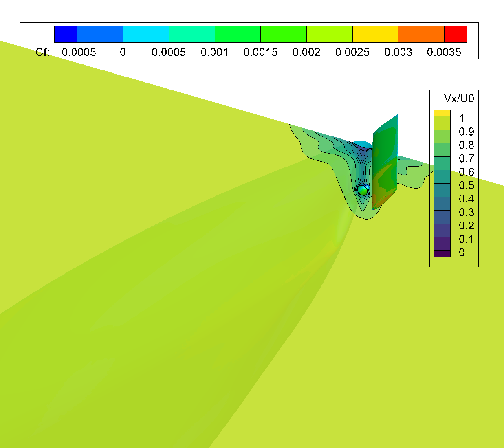504x448 pixels.
Task: Select the '0.5' velocity legend label
Action: (x=467, y=185)
